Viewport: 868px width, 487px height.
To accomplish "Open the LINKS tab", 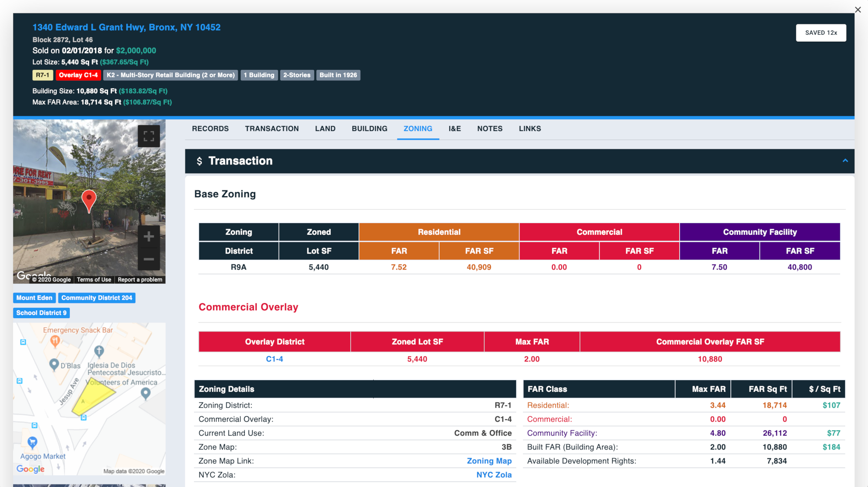I will (529, 128).
